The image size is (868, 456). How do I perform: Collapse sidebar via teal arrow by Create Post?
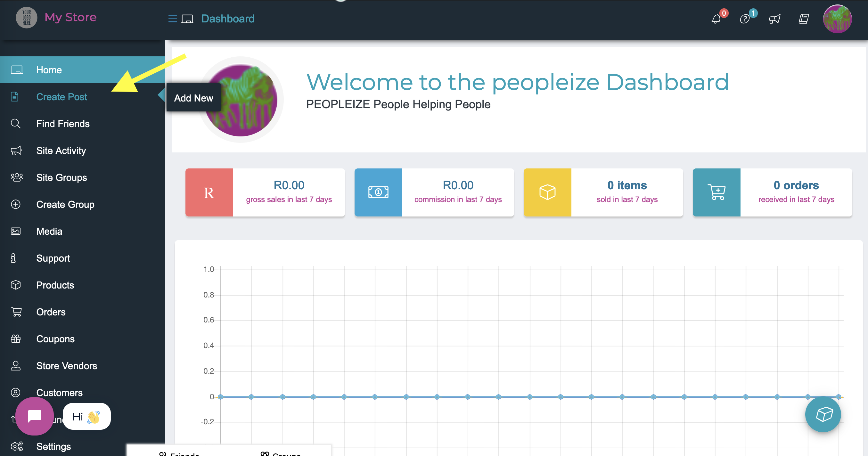pyautogui.click(x=162, y=95)
